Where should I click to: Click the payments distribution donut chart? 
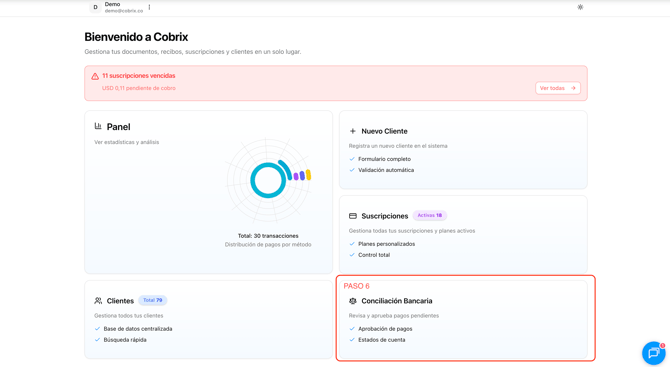coord(268,180)
